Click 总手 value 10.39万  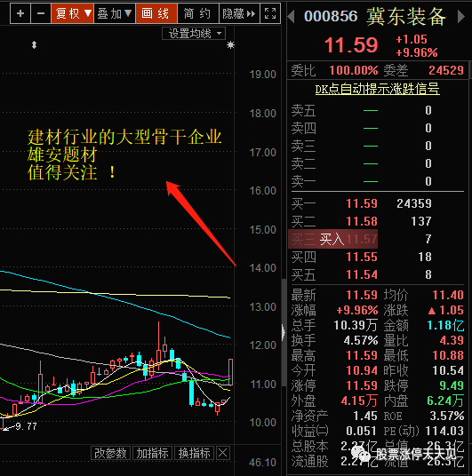pos(356,325)
